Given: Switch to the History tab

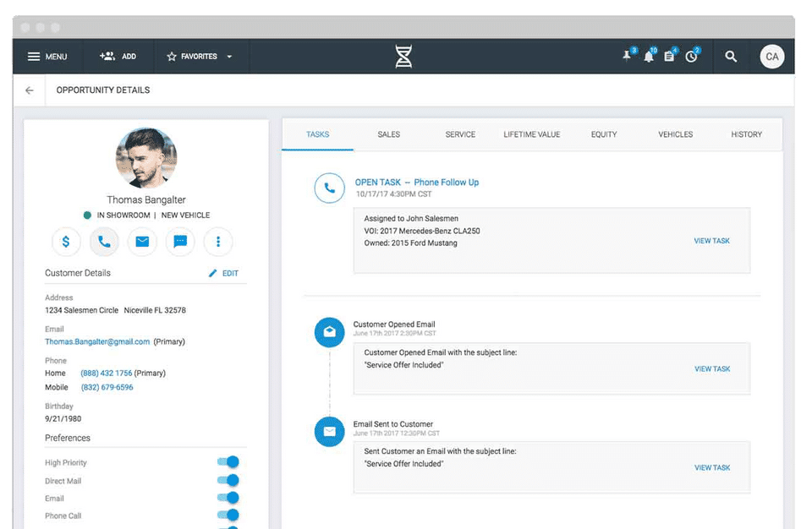Looking at the screenshot, I should 746,134.
